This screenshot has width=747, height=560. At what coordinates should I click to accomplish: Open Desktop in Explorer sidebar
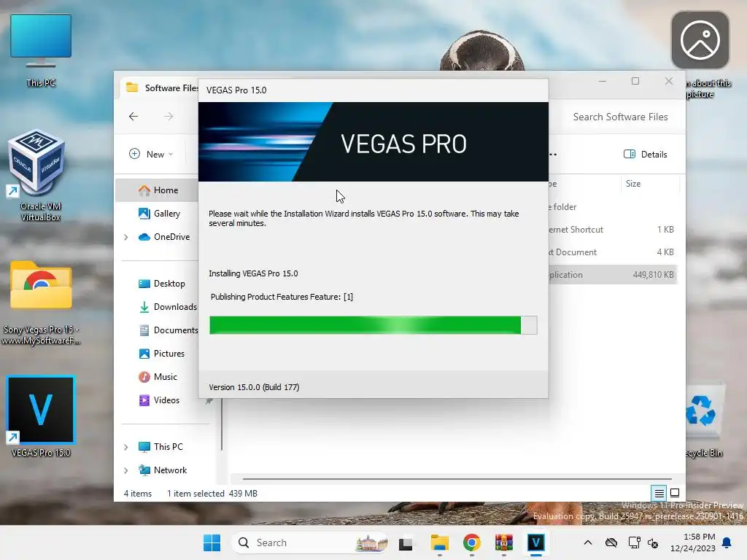161,284
